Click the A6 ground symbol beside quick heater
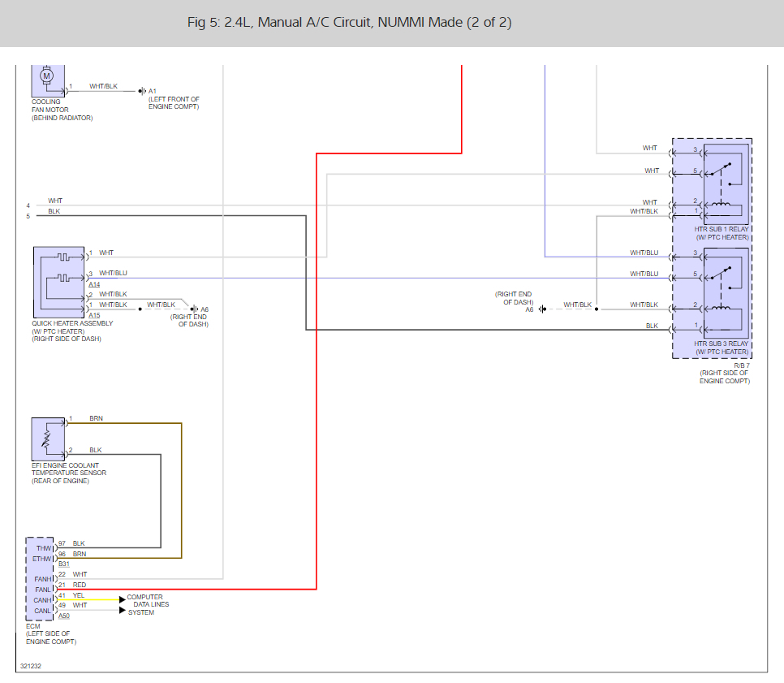 point(193,309)
